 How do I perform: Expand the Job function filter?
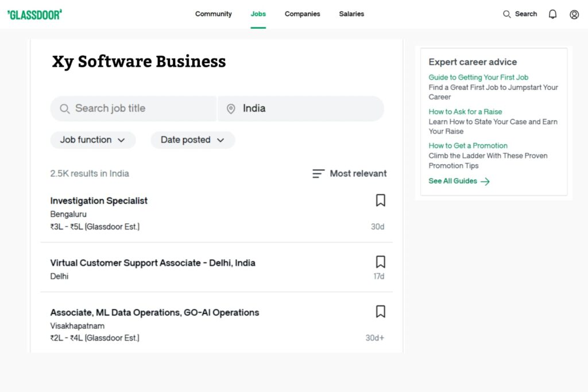92,140
